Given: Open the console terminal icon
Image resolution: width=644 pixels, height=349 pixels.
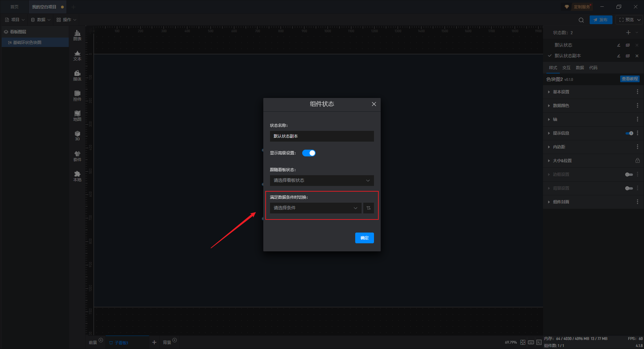Looking at the screenshot, I should 539,342.
